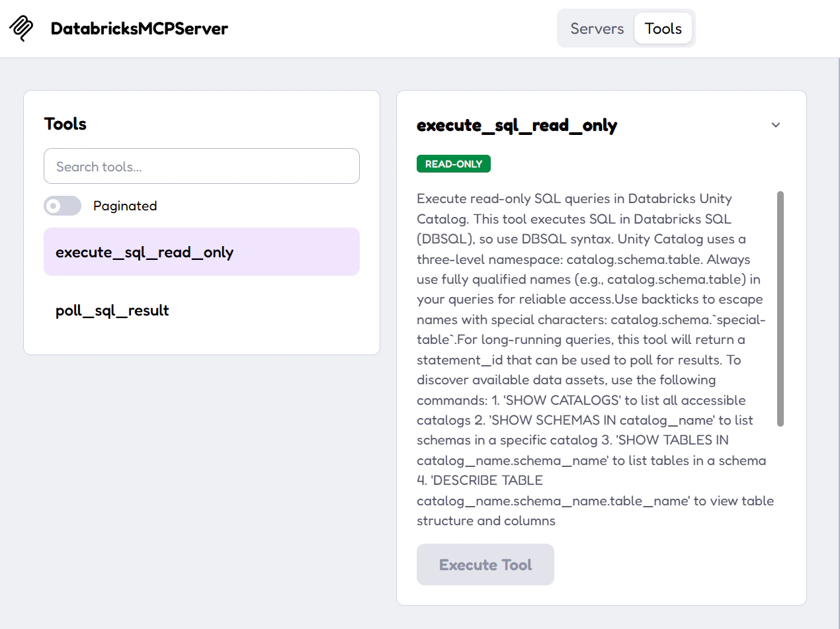Click the description panel scrollbar
Screen dimensions: 840x629
(780, 309)
